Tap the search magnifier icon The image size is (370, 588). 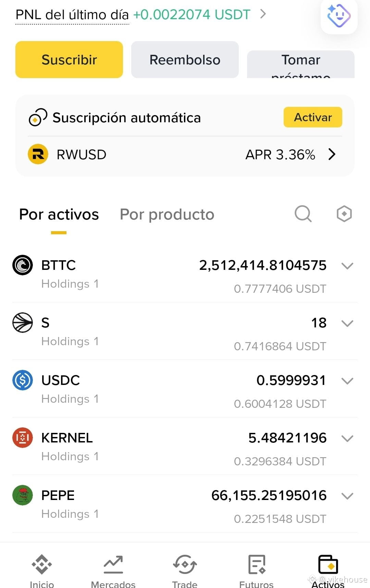pyautogui.click(x=303, y=214)
